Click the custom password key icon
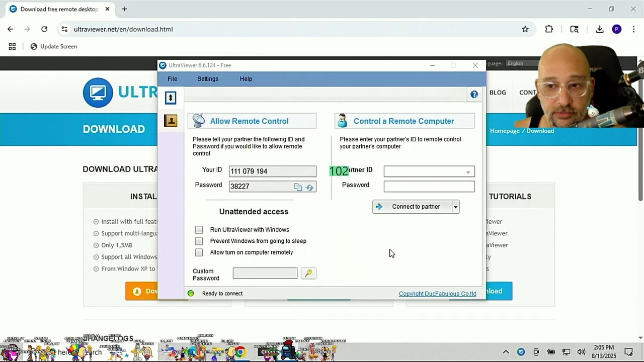 tap(308, 273)
